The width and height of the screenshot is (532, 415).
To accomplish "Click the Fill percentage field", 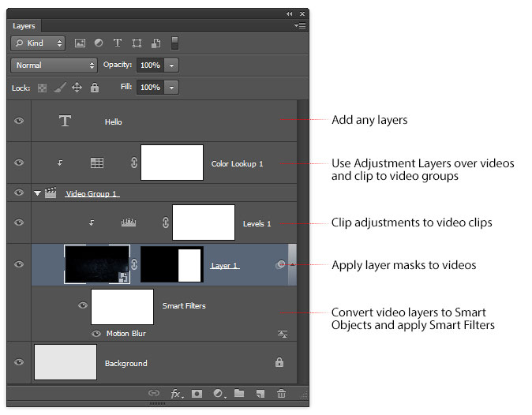I will point(150,88).
